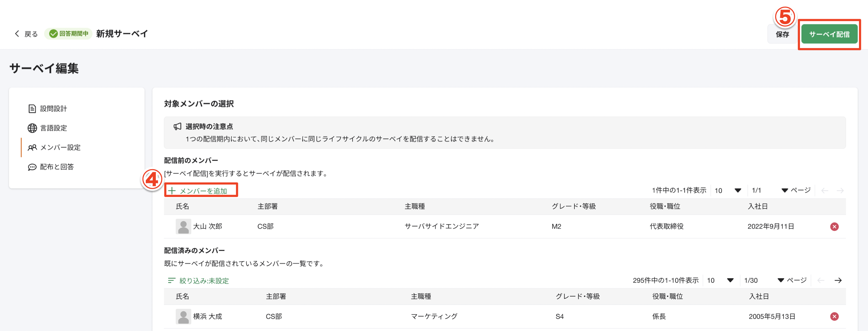Image resolution: width=868 pixels, height=331 pixels.
Task: Click the globe icon next to 言語設定
Action: point(32,128)
